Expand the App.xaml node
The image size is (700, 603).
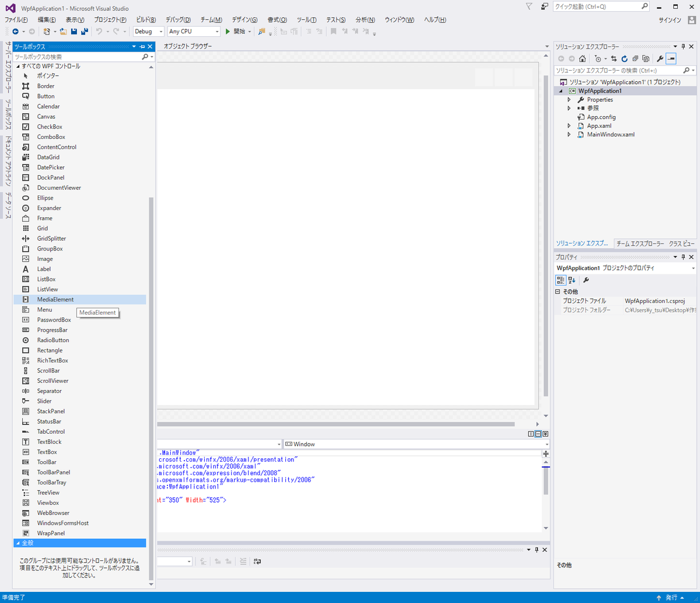569,126
